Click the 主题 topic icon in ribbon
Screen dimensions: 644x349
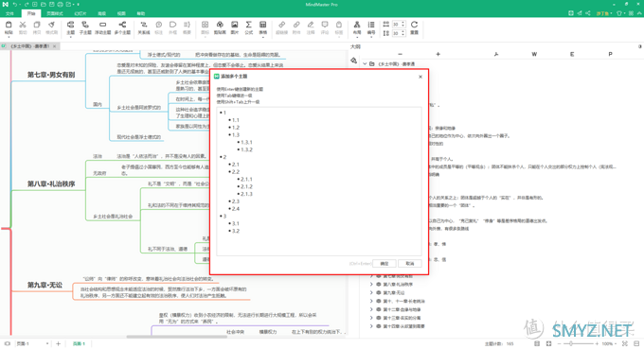point(71,27)
